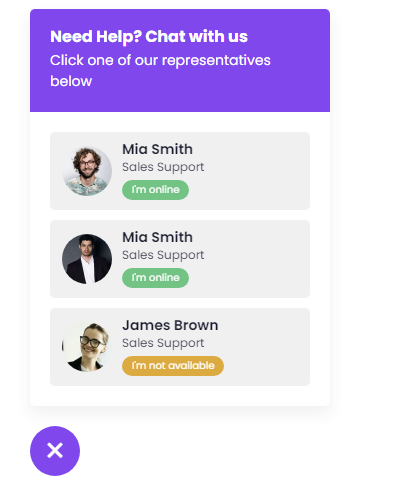Click the "I'm not available" badge

(173, 366)
